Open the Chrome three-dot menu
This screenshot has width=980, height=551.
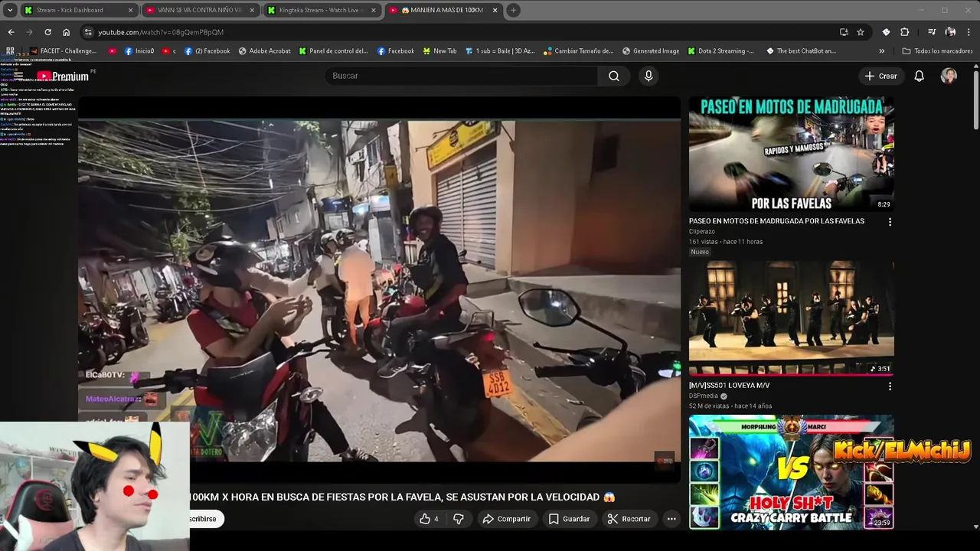[969, 32]
